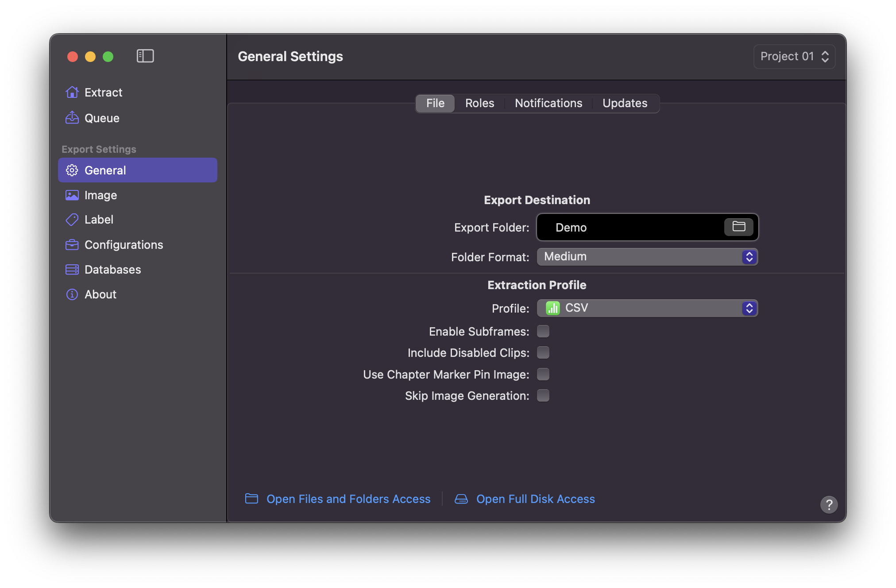The height and width of the screenshot is (588, 896).
Task: Open the Folder Format Medium dropdown
Action: (647, 257)
